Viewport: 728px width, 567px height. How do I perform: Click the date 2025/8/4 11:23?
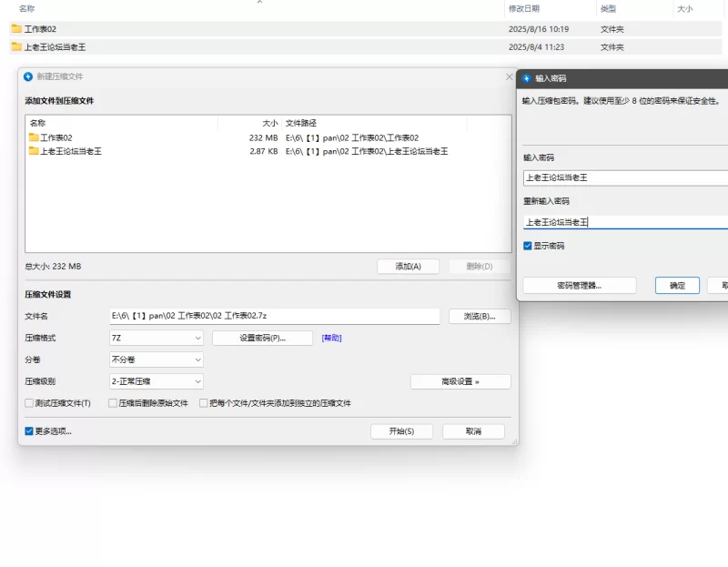pyautogui.click(x=536, y=47)
